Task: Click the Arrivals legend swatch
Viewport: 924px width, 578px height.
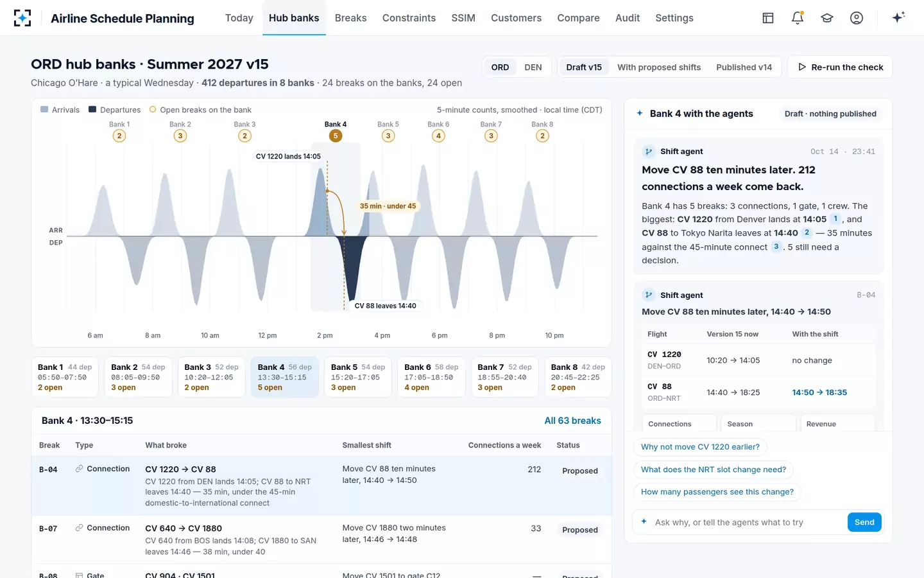Action: (44, 110)
